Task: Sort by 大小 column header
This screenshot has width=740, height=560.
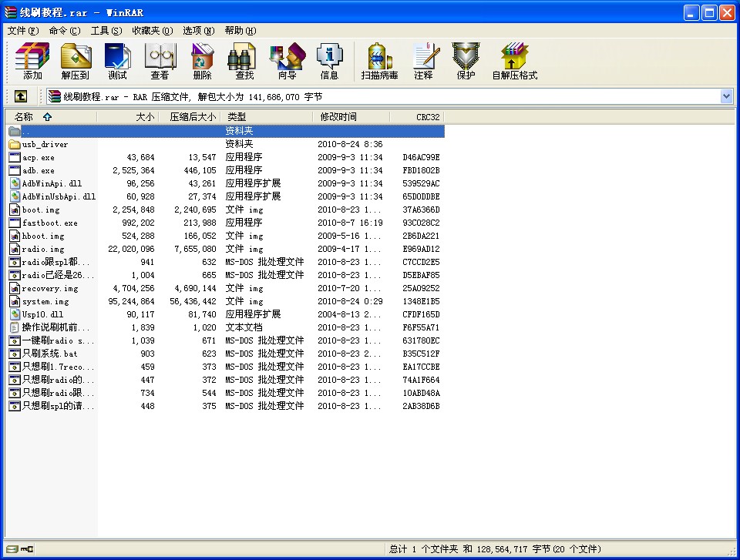Action: (x=127, y=116)
